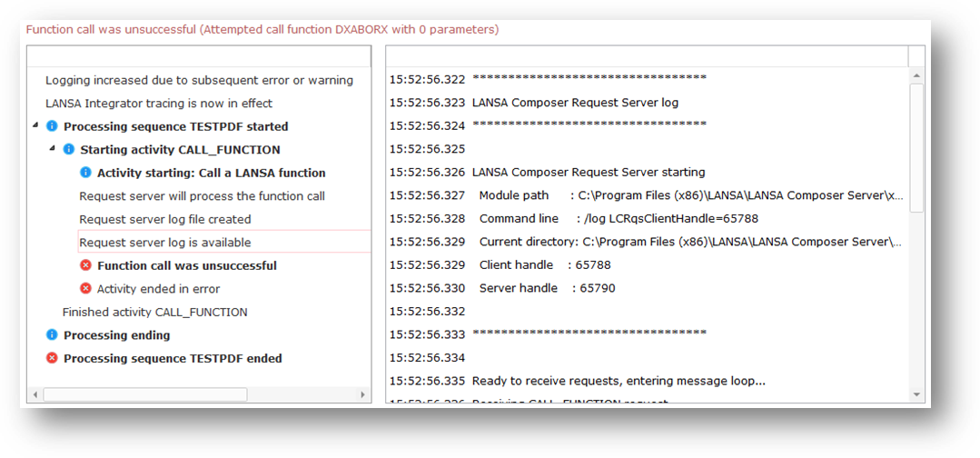980x458 pixels.
Task: Click the log panel vertical scrollbar thumb
Action: click(x=916, y=147)
